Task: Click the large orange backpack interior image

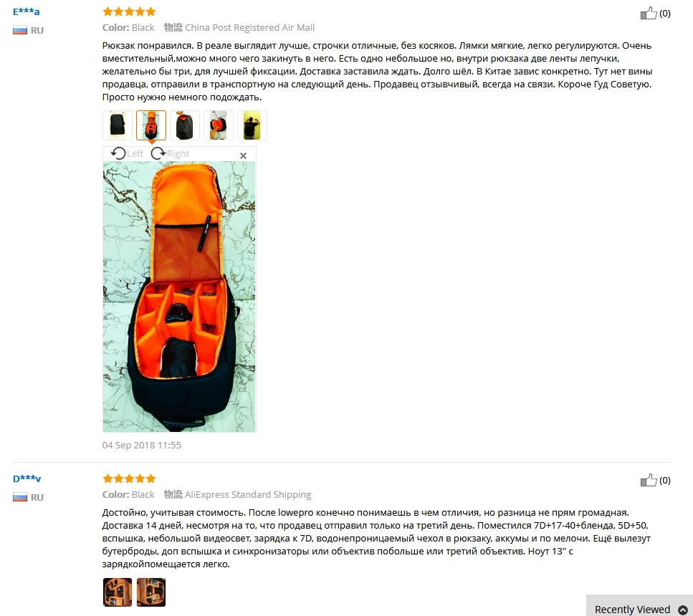Action: coord(179,297)
